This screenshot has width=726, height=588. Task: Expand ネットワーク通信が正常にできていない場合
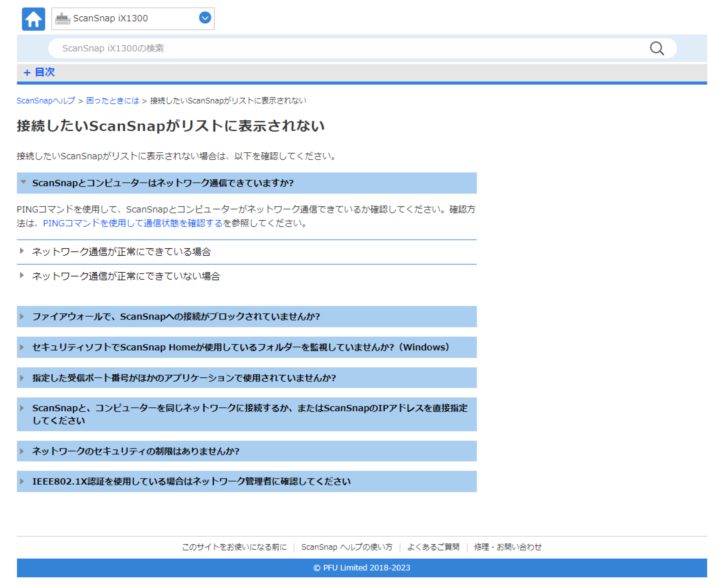(x=126, y=276)
